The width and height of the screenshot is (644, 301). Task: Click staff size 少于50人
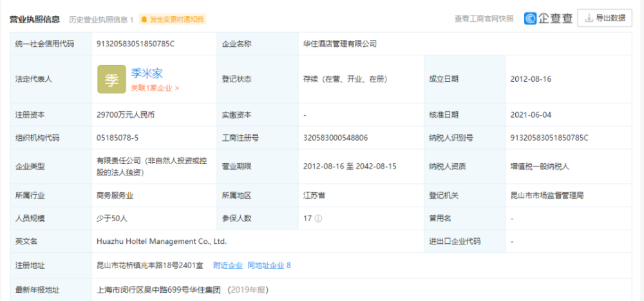point(112,219)
